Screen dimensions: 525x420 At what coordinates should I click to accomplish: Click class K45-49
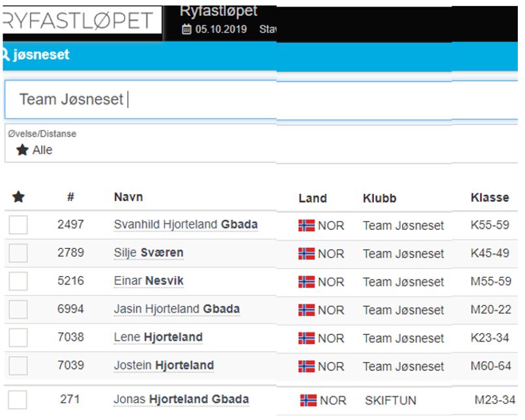(490, 253)
